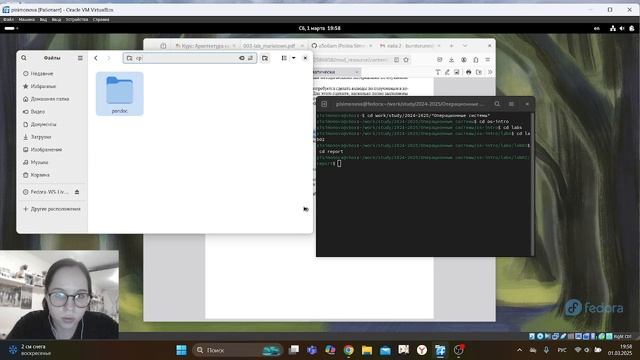Open Chrome from the Windows taskbar
This screenshot has height=360, width=640.
pyautogui.click(x=349, y=350)
